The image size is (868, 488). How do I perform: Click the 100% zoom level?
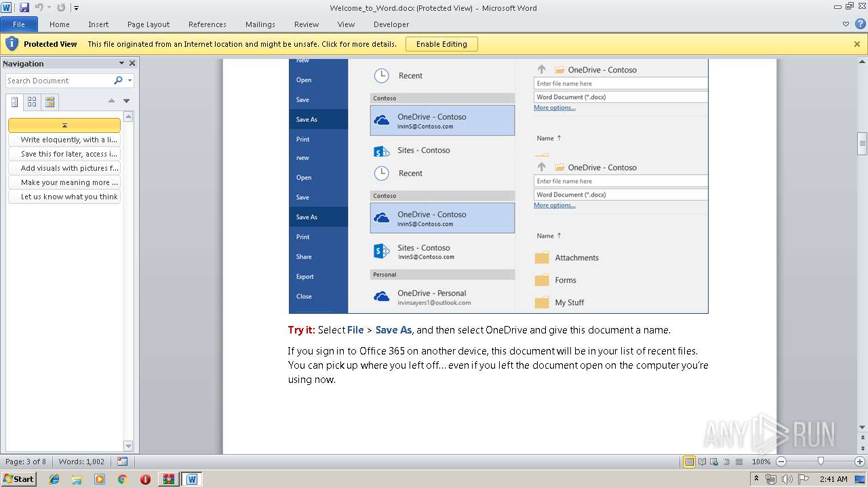coord(761,462)
